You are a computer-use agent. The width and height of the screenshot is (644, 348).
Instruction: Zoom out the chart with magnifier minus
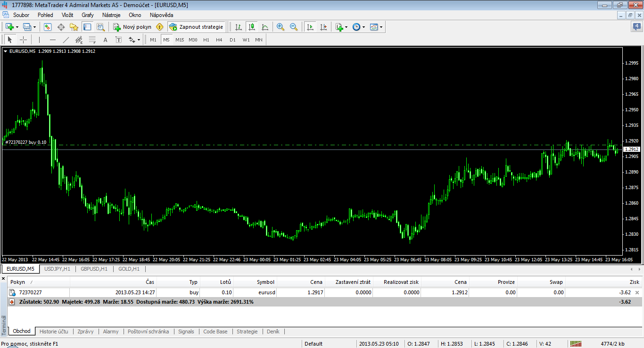[294, 27]
